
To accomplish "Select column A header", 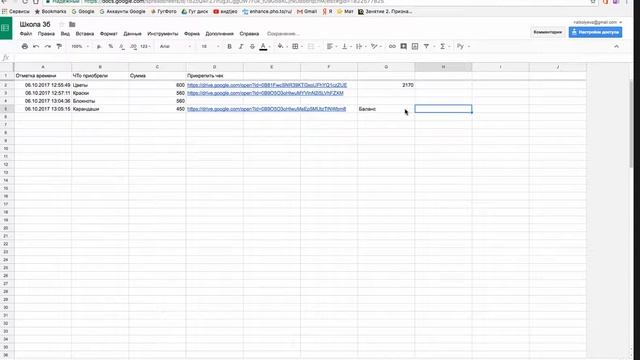I will click(x=43, y=67).
